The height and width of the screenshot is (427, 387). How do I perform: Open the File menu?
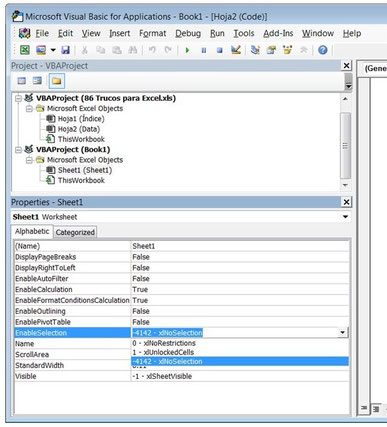pyautogui.click(x=42, y=33)
